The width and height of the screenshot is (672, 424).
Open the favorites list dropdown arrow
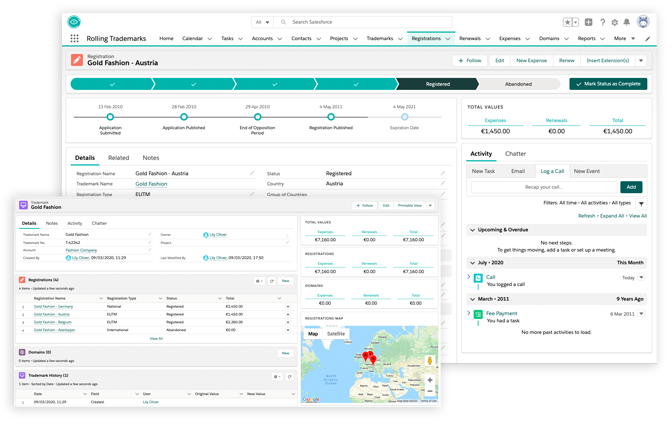click(576, 22)
